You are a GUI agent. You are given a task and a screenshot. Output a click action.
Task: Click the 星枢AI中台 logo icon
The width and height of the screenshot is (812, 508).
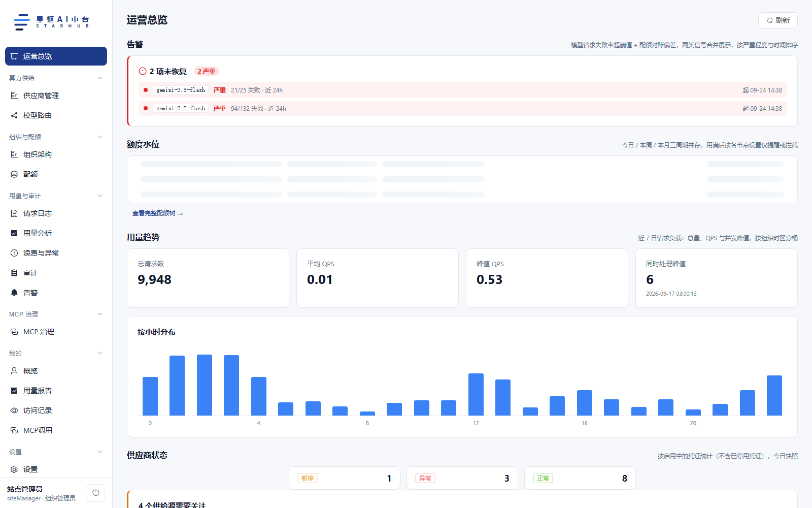click(22, 22)
